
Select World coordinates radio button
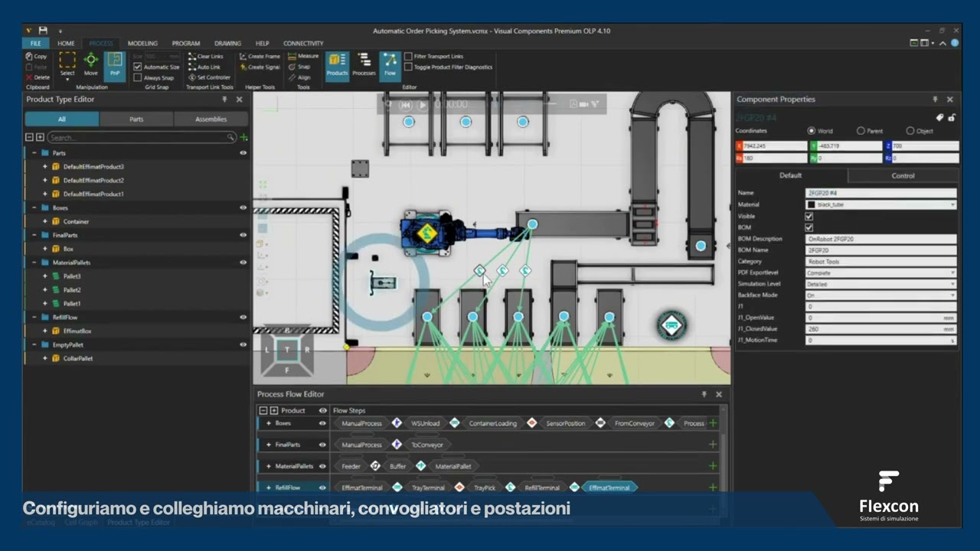[x=812, y=131]
